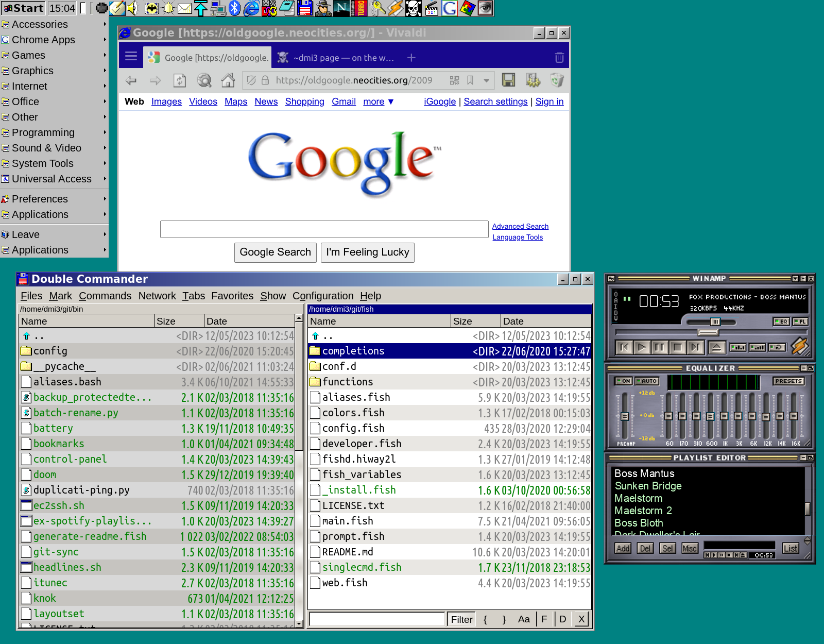Click Vivaldi's home button

coord(228,80)
